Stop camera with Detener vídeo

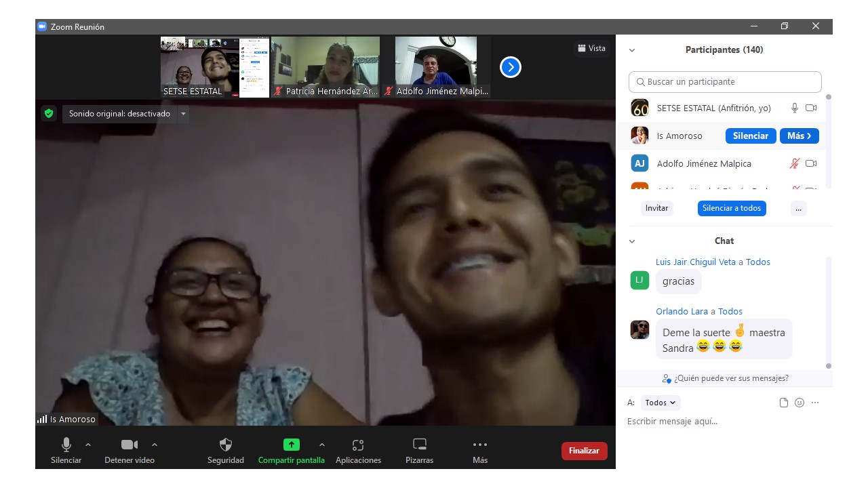coord(129,451)
